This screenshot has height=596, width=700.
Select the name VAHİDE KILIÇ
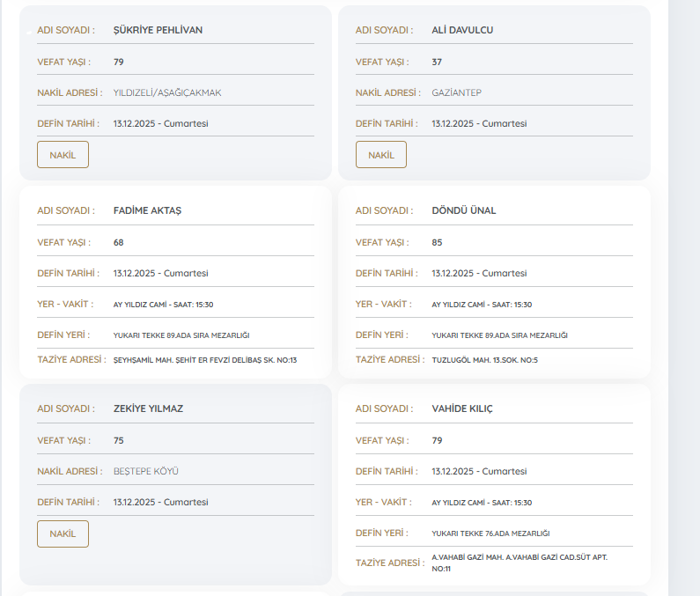tap(462, 408)
